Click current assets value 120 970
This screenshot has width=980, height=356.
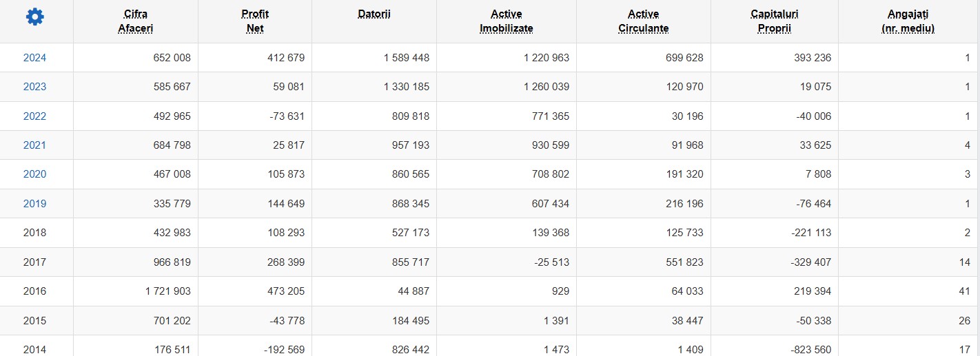(x=684, y=87)
